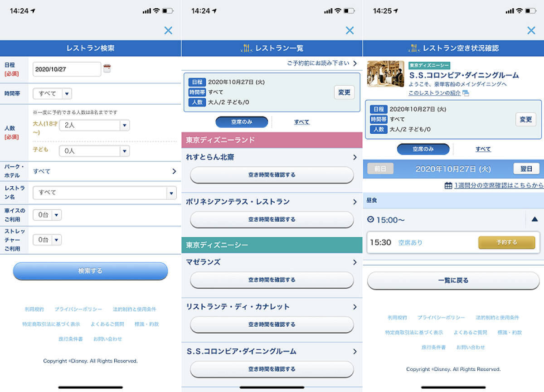Viewport: 544px width, 392px height.
Task: Open れすとらん北齋 details via its chevron
Action: coord(355,157)
